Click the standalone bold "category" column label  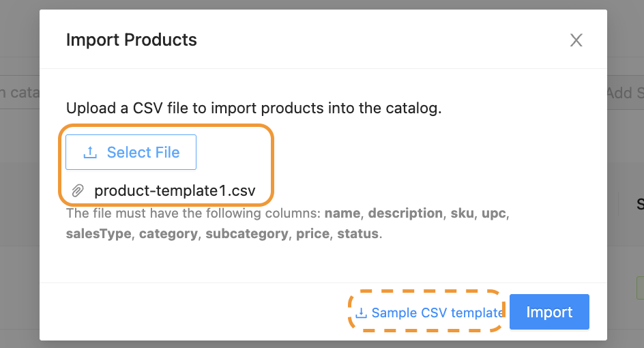point(169,234)
